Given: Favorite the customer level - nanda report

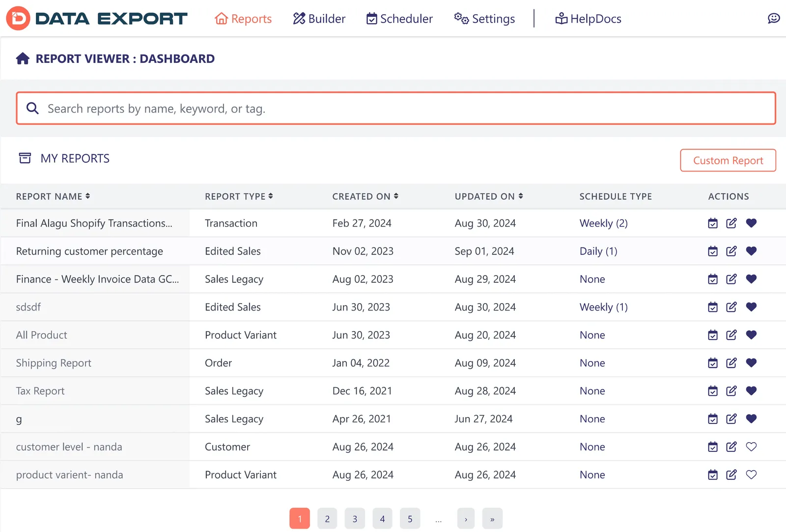Looking at the screenshot, I should [751, 447].
